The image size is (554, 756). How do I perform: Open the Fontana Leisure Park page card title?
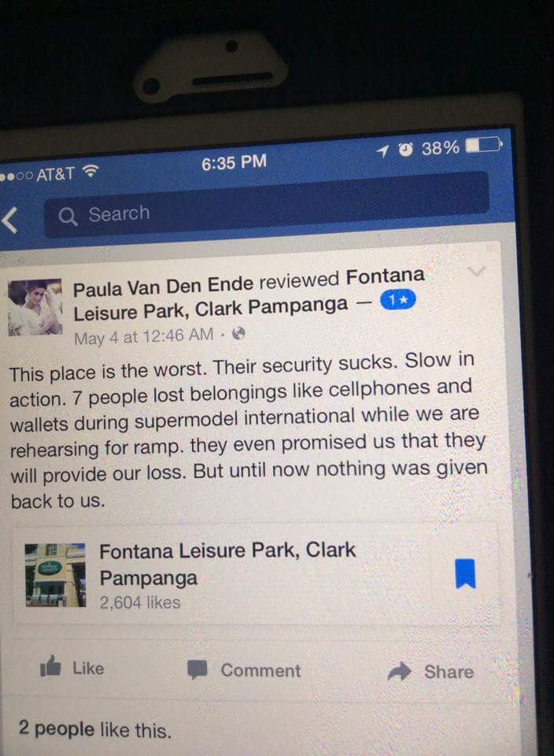click(x=227, y=564)
